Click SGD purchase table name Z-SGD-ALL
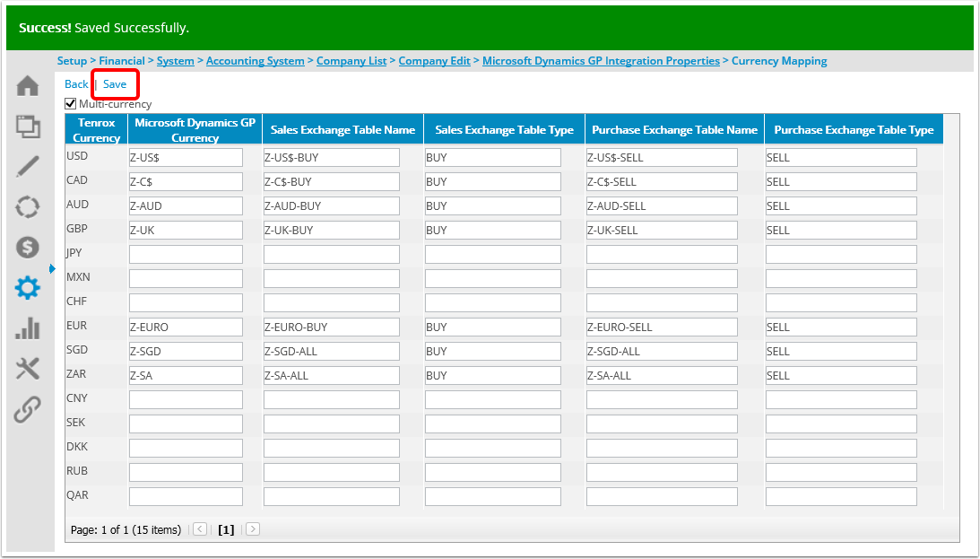 662,352
